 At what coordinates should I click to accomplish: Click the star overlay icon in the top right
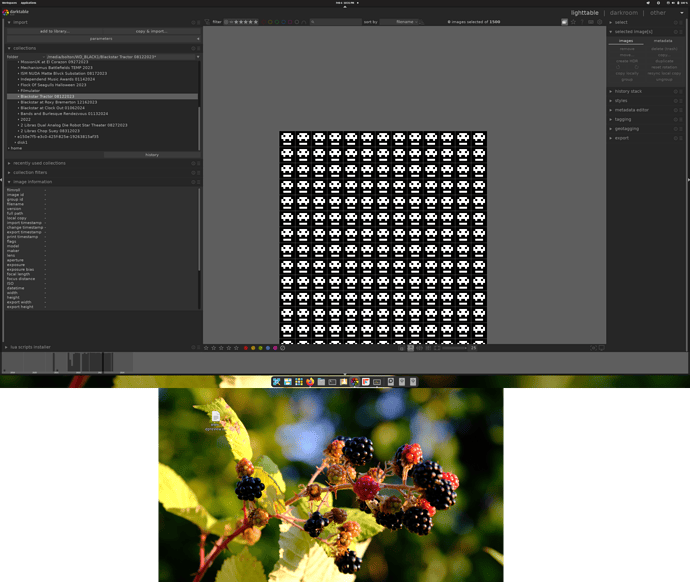573,22
